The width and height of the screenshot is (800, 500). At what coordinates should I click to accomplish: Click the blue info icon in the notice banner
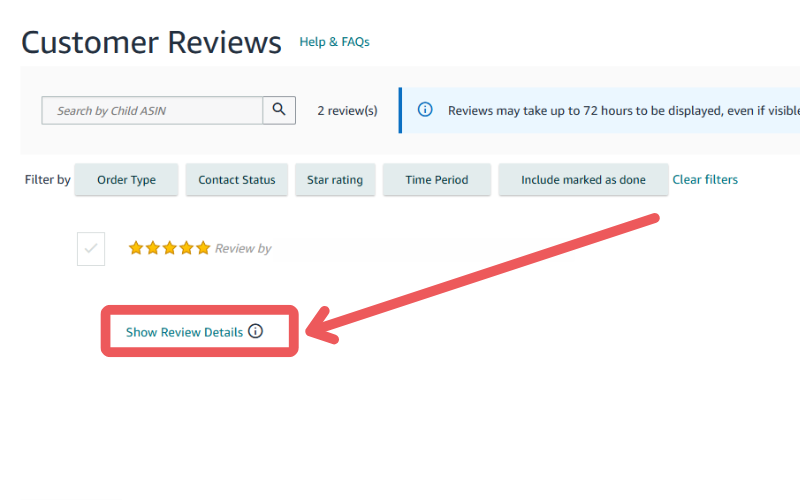425,110
